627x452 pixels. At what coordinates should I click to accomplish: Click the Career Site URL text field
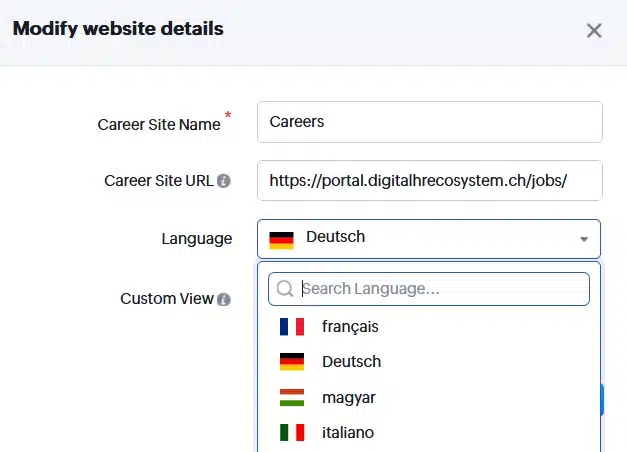point(429,181)
